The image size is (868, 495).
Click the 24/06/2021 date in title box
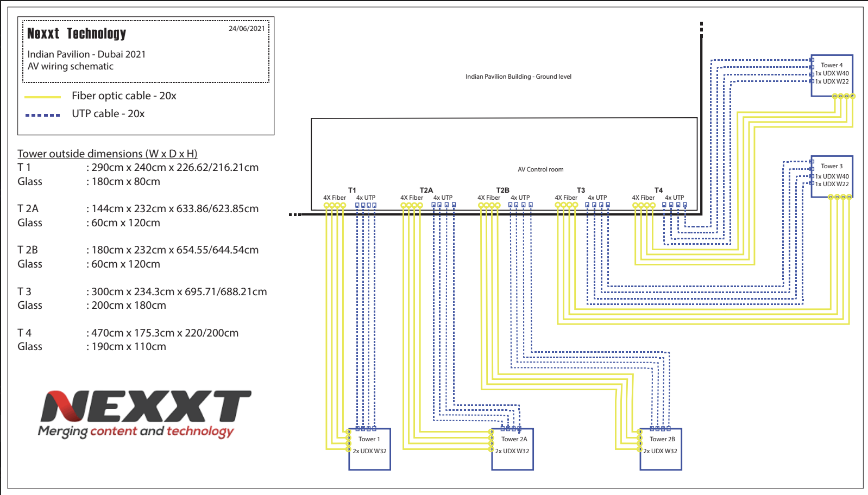pyautogui.click(x=247, y=29)
